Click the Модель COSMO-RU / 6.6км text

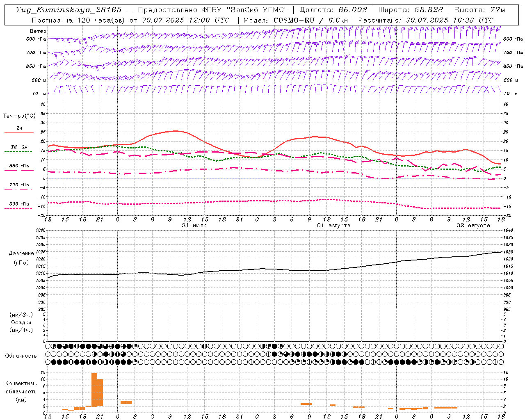295,20
